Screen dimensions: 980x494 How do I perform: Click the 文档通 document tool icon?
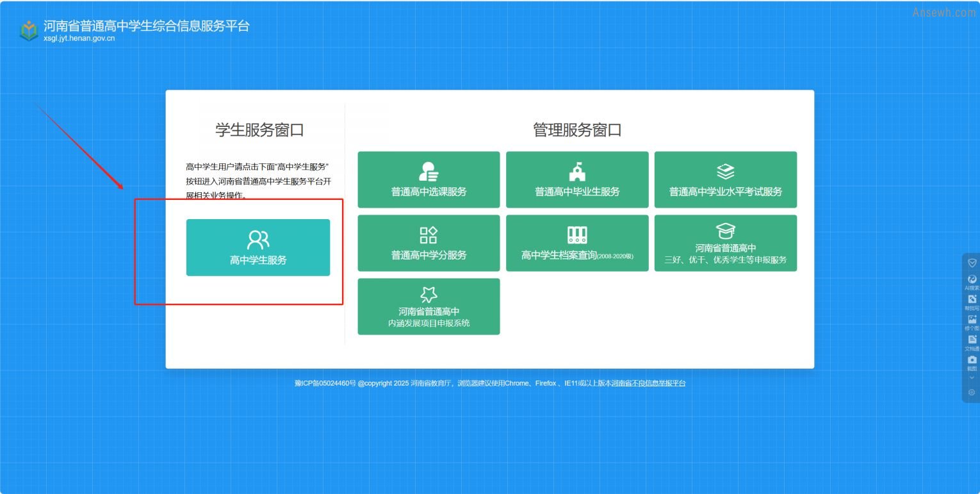(x=972, y=340)
